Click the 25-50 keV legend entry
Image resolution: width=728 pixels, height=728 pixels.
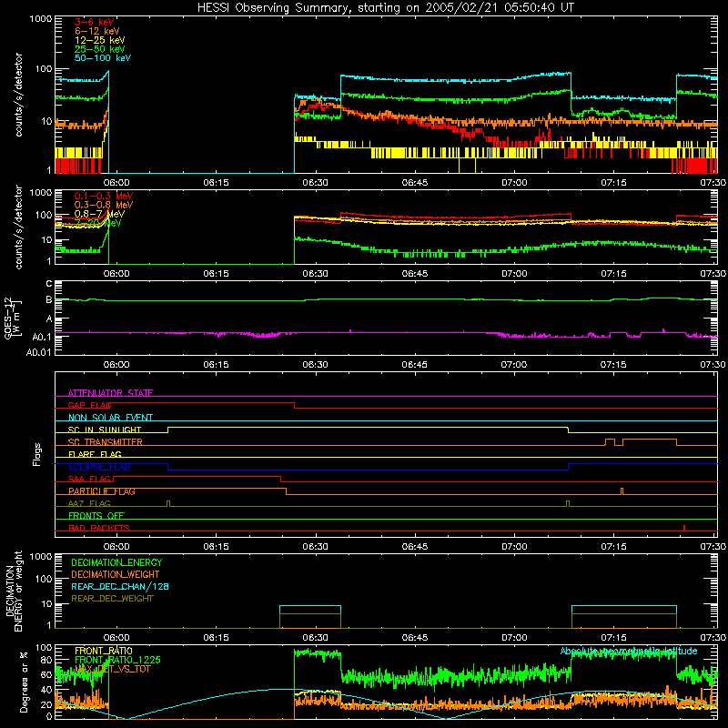pyautogui.click(x=100, y=49)
